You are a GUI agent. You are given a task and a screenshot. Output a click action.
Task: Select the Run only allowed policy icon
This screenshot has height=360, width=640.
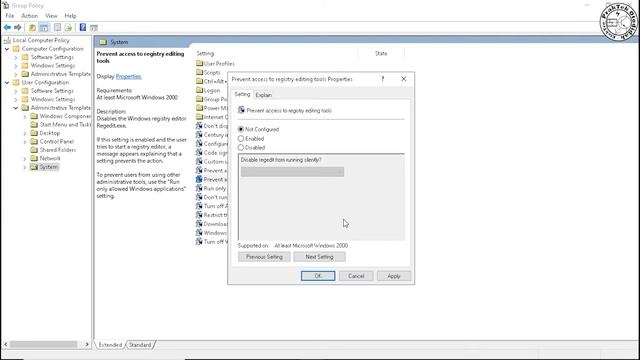pos(199,188)
